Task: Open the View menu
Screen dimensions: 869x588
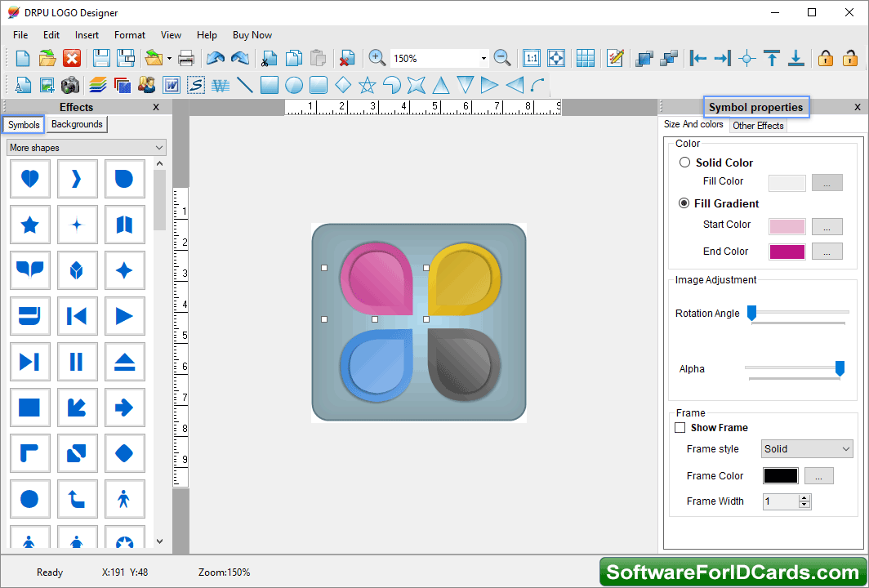Action: point(172,35)
